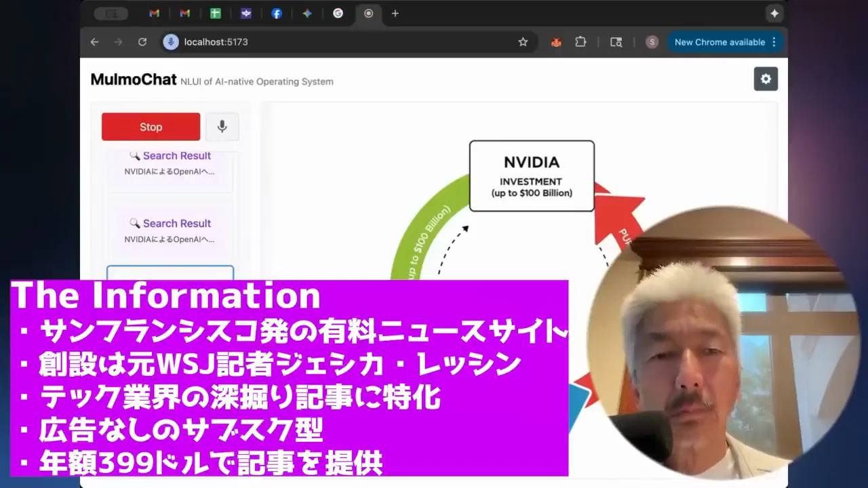The width and height of the screenshot is (868, 488).
Task: Open the Chrome profile avatar S
Action: click(652, 42)
